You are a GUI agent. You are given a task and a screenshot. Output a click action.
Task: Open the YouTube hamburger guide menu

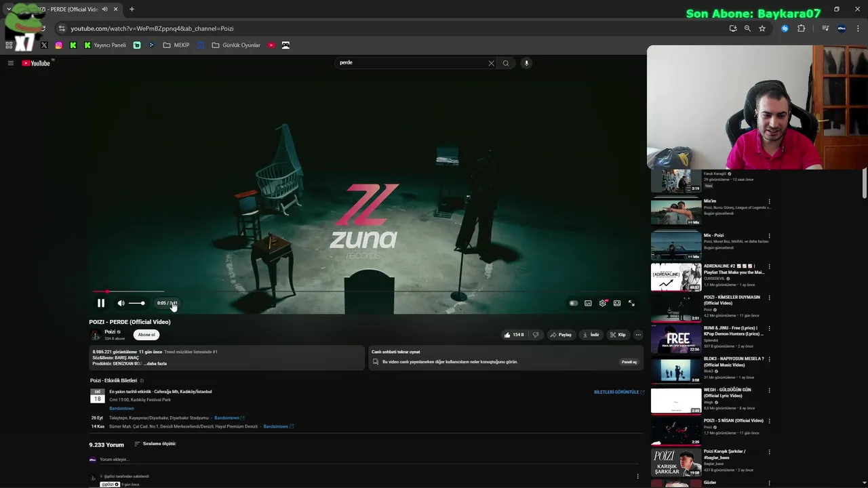pos(11,63)
